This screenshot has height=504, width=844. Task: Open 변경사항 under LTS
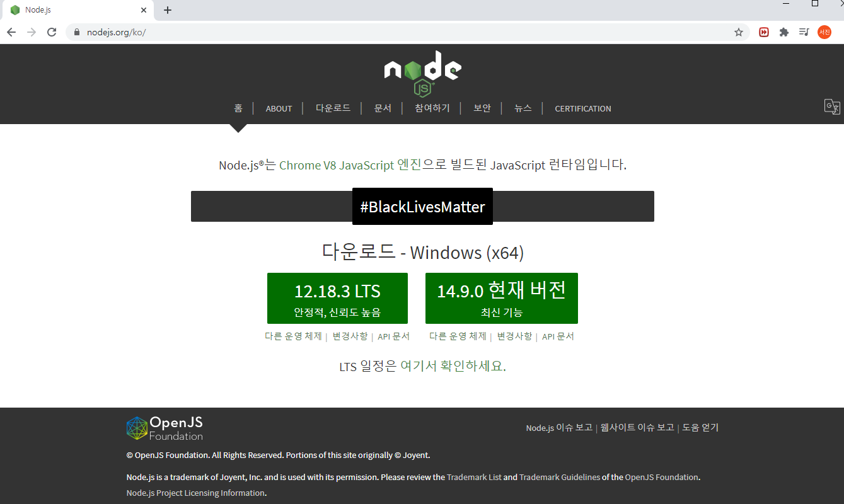click(x=350, y=336)
